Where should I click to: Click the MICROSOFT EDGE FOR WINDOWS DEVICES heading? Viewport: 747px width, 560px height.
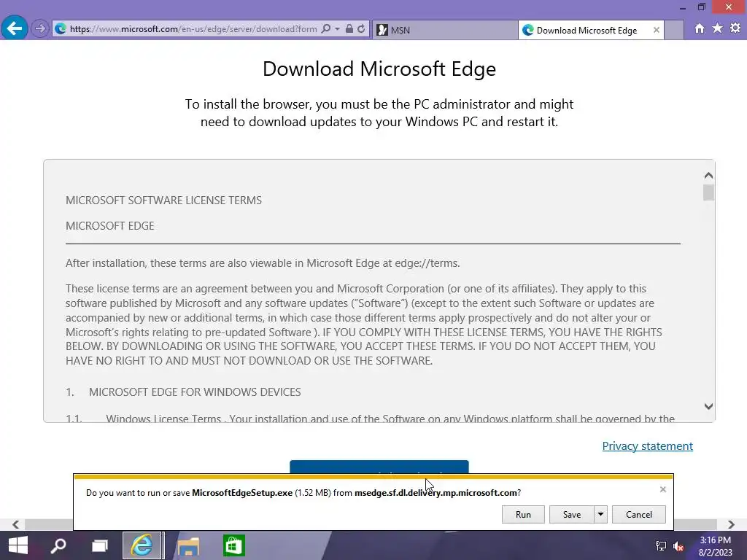(x=195, y=392)
